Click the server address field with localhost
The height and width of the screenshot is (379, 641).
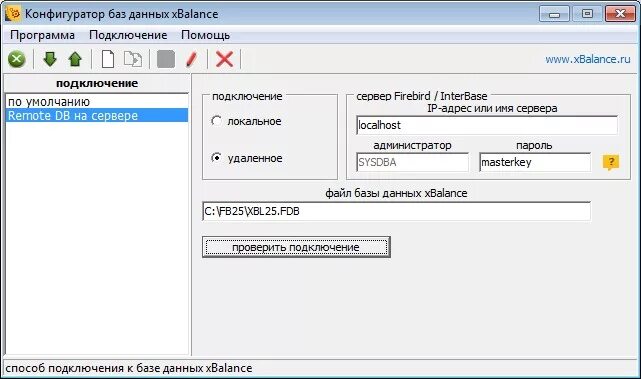pyautogui.click(x=487, y=125)
